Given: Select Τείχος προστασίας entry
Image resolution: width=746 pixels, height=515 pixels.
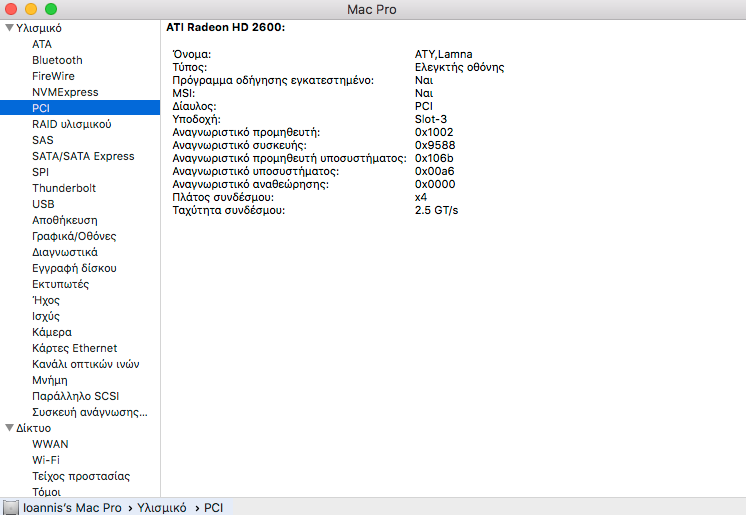Looking at the screenshot, I should point(81,476).
